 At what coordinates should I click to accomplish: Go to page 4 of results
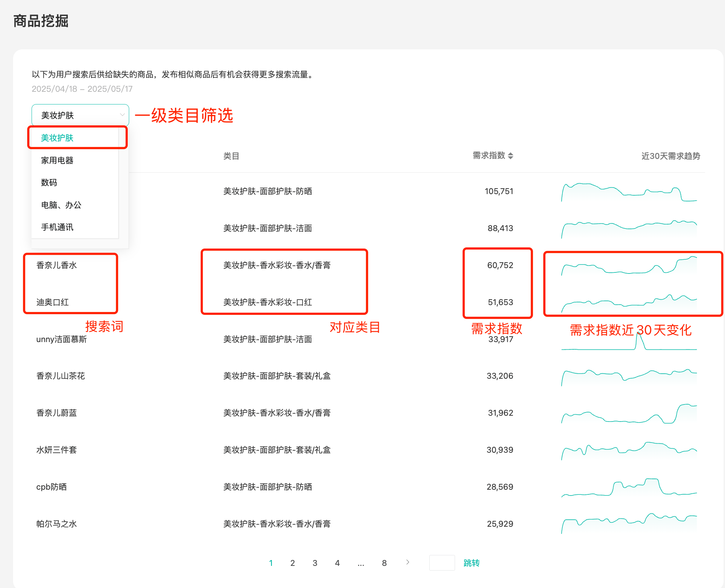(x=337, y=563)
